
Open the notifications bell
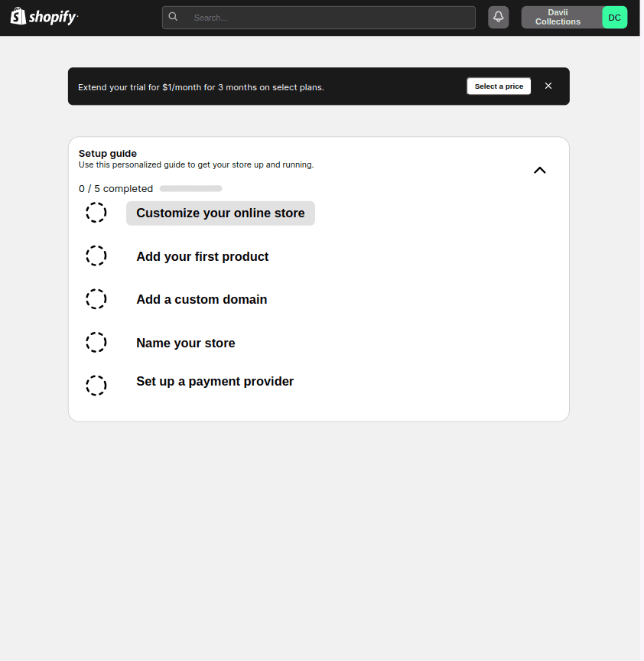click(x=498, y=18)
